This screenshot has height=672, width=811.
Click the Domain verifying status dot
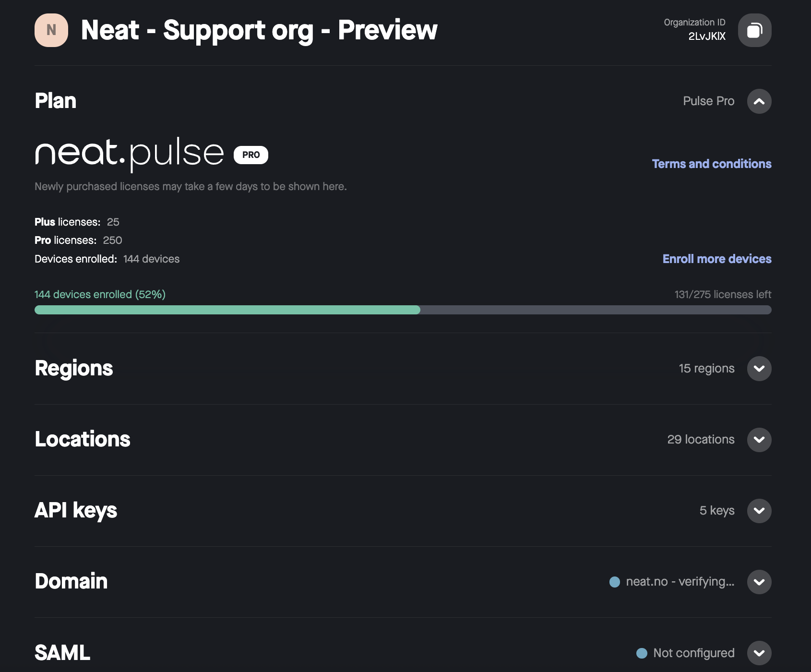click(x=615, y=582)
